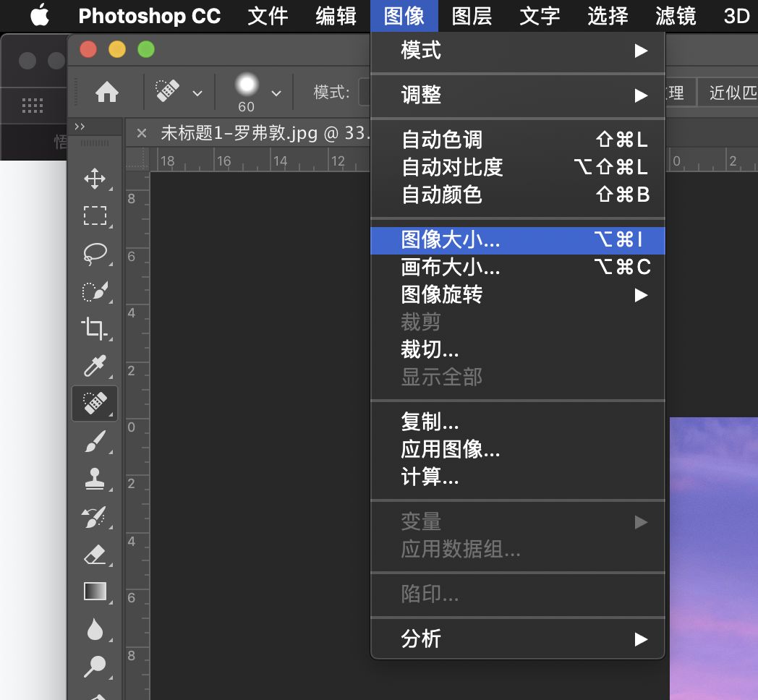Select the Blur tool
The image size is (758, 700).
[x=95, y=629]
